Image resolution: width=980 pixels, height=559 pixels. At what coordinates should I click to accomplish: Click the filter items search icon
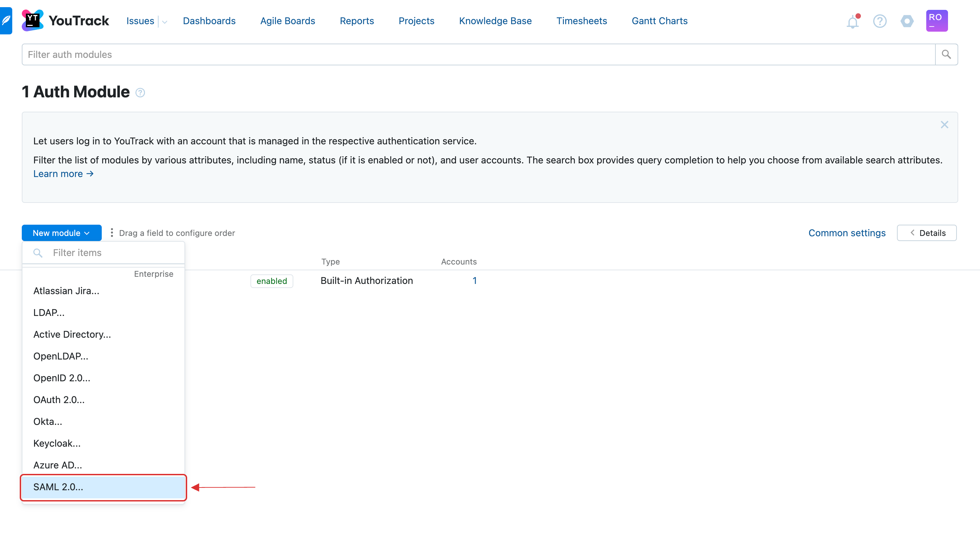pyautogui.click(x=38, y=253)
